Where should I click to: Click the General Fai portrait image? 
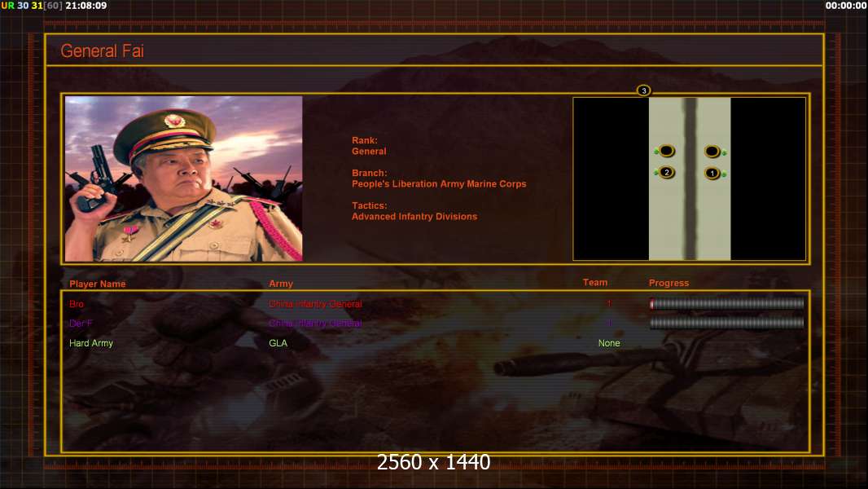[x=184, y=178]
